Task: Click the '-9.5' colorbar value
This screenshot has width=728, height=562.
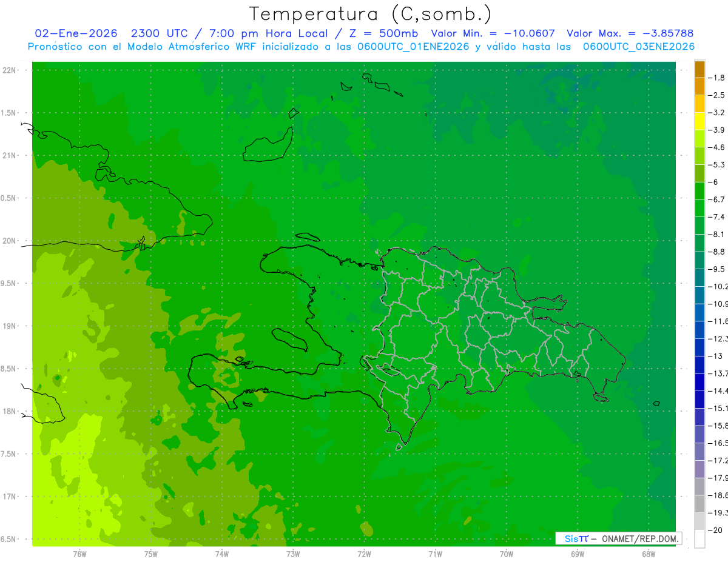Action: (x=717, y=269)
